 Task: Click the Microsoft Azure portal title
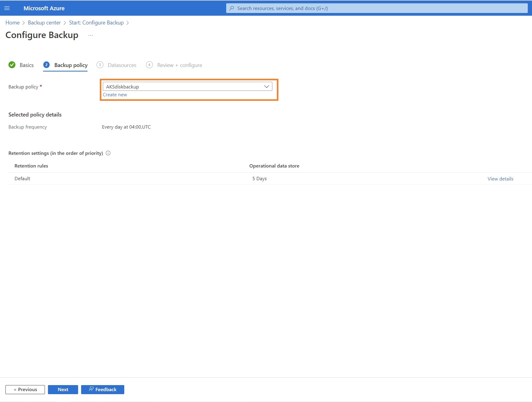tap(44, 8)
